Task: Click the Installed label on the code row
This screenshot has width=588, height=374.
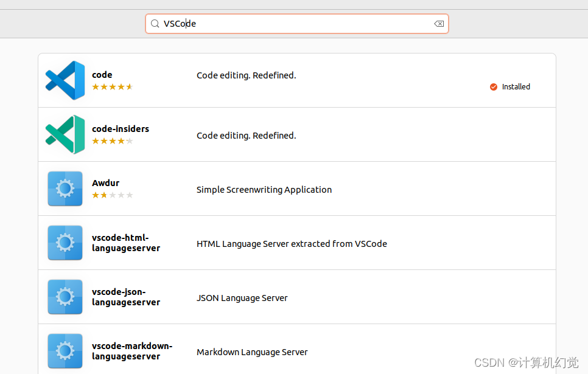Action: pos(515,86)
